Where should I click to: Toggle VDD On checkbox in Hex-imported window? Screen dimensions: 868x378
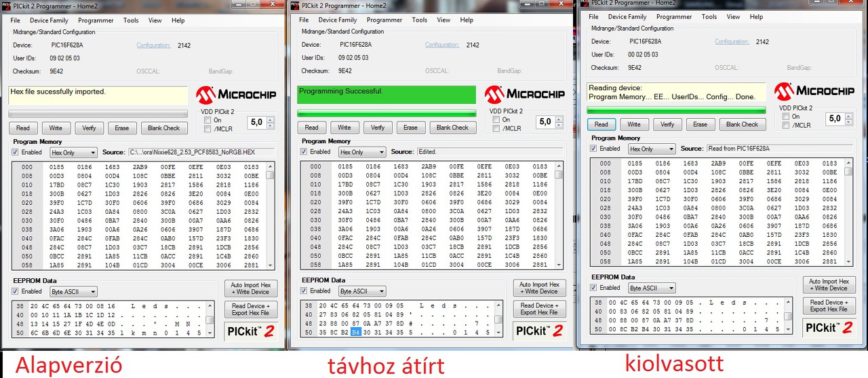click(208, 120)
